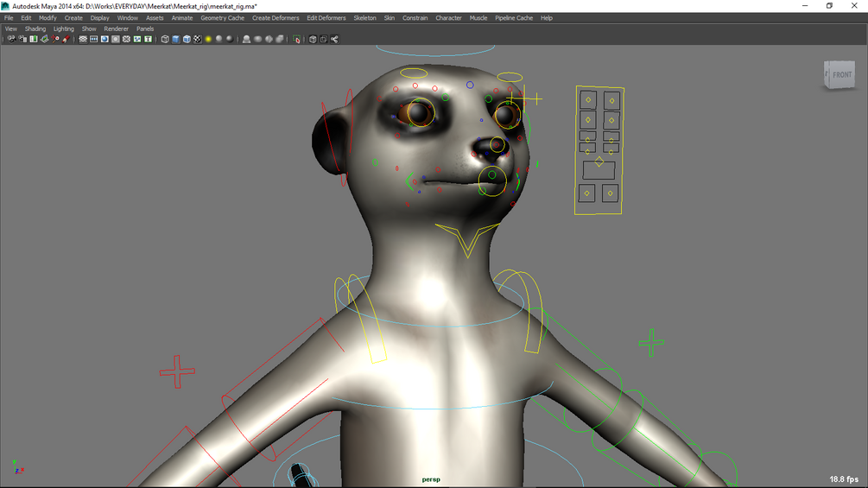Expand the Shading panel menu
868x488 pixels.
point(35,29)
